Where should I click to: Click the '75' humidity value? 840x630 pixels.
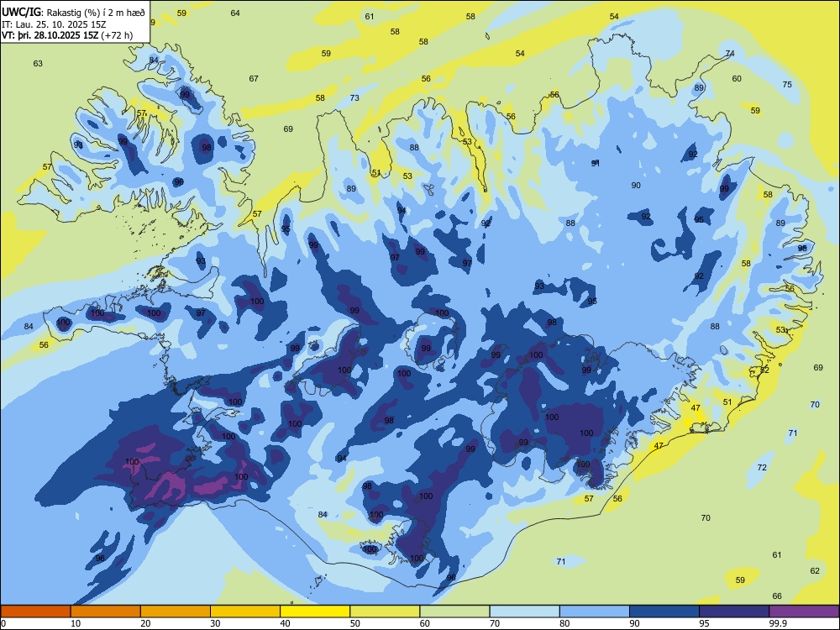pos(787,84)
